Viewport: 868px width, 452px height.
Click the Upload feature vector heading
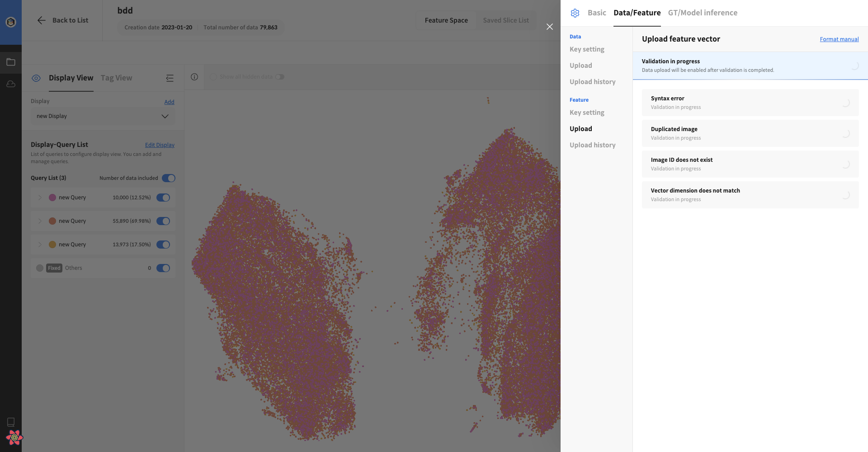click(x=681, y=39)
